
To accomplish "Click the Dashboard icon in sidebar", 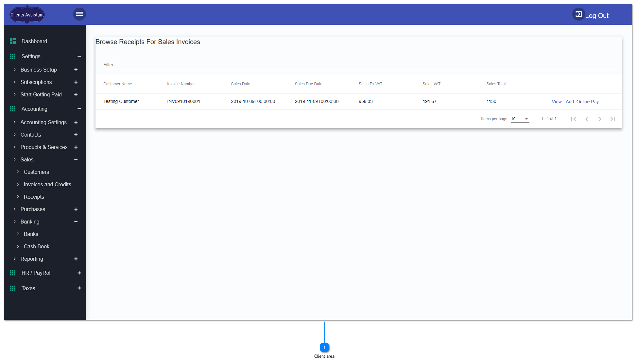I will [x=12, y=41].
